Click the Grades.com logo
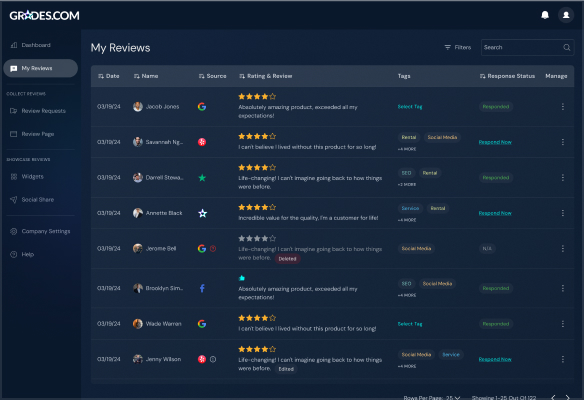584x400 pixels. click(44, 15)
